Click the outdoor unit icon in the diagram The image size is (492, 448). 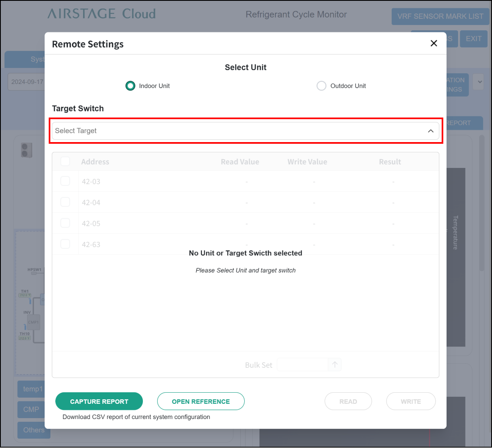tap(27, 150)
